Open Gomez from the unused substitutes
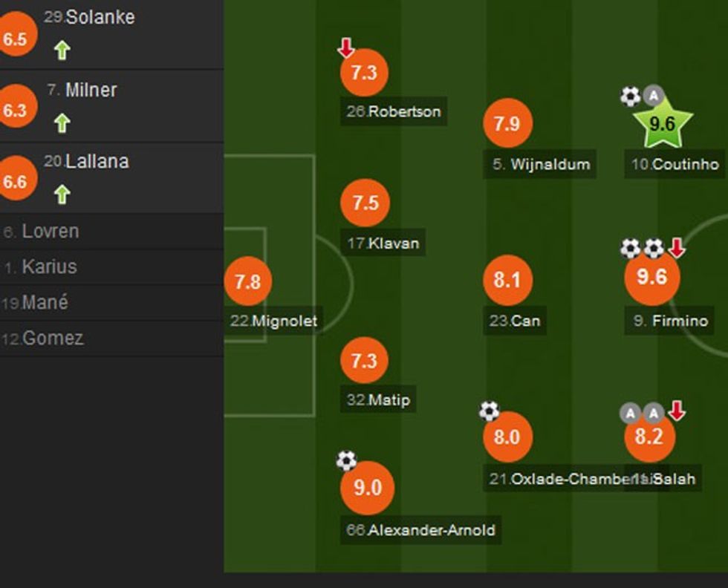 pos(53,339)
